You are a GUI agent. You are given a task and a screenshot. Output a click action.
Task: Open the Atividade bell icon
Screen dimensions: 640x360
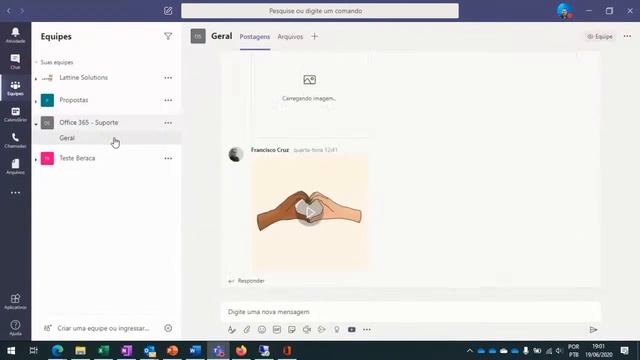tap(15, 35)
